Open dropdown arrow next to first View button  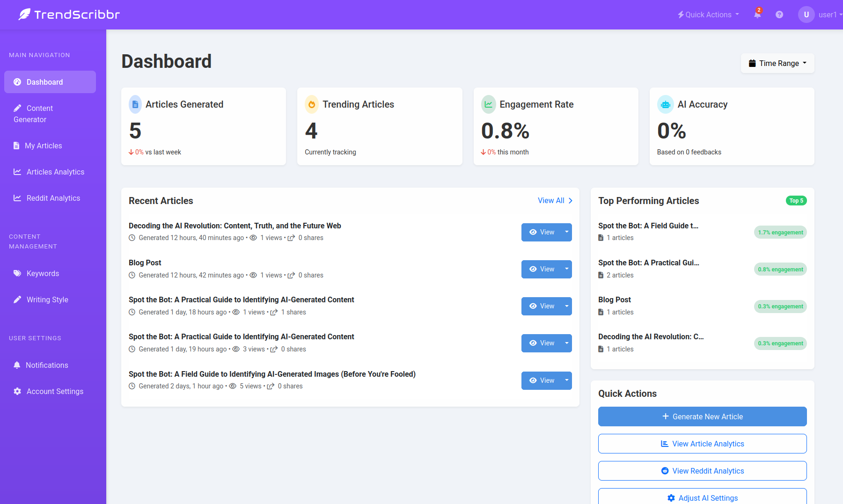pyautogui.click(x=566, y=232)
